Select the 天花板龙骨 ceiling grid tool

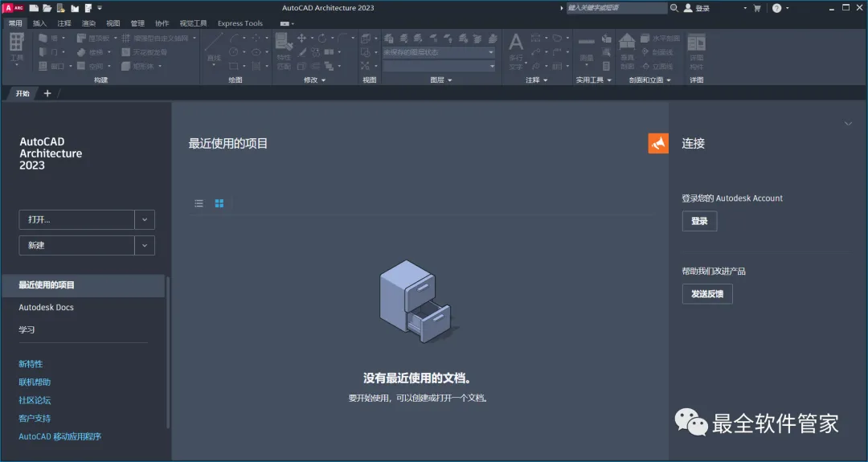145,52
